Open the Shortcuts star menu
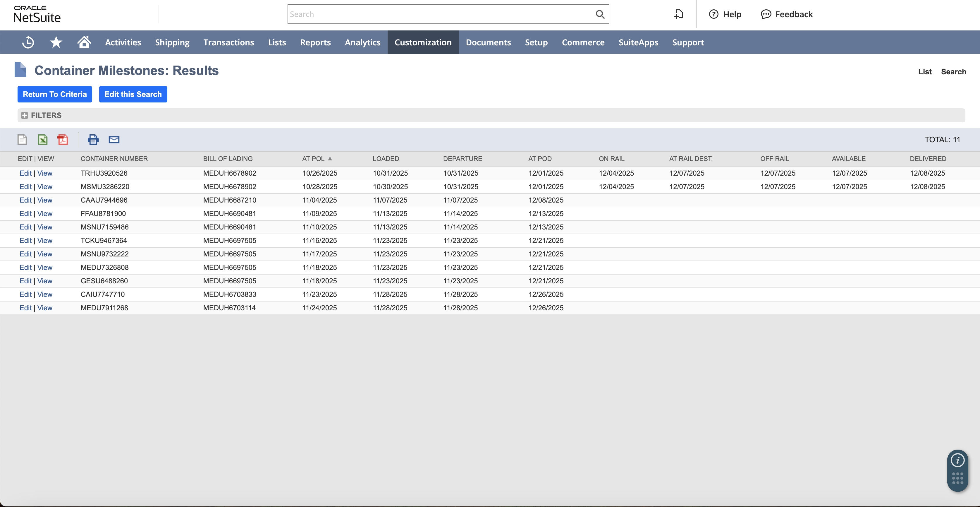980x507 pixels. point(56,42)
